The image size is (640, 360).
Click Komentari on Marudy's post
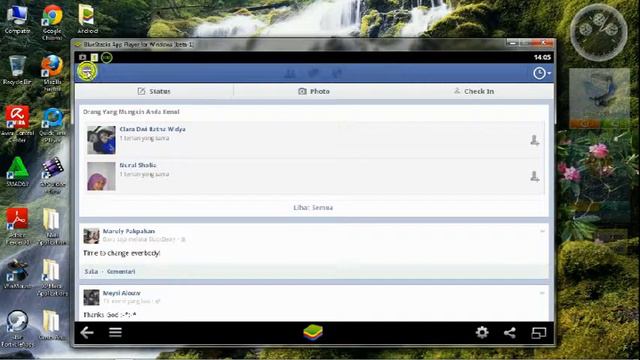[121, 271]
